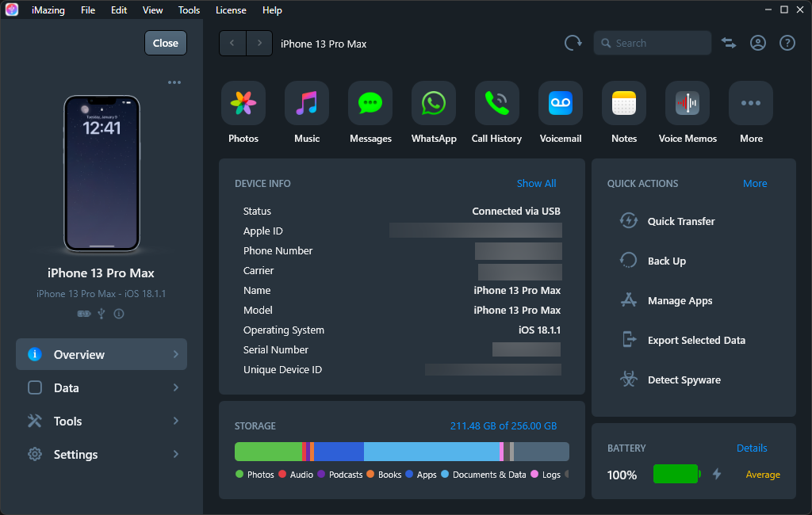Screen dimensions: 812x515
Task: Start Quick Transfer action
Action: 667,221
